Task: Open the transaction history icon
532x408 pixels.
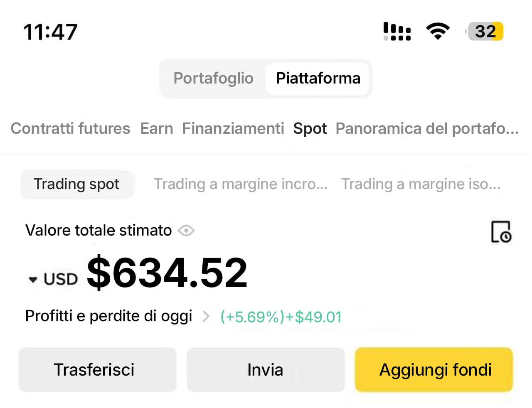Action: coord(501,233)
